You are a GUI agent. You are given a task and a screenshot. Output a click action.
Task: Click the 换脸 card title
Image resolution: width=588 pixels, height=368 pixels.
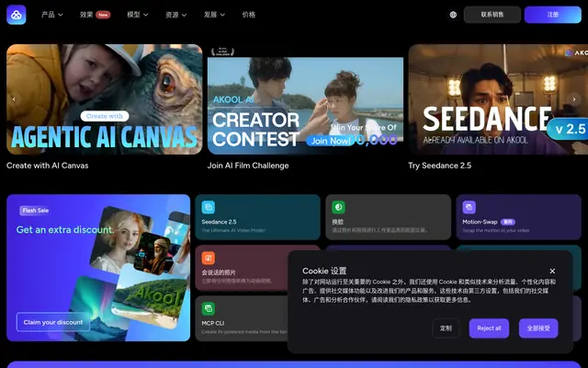(337, 222)
